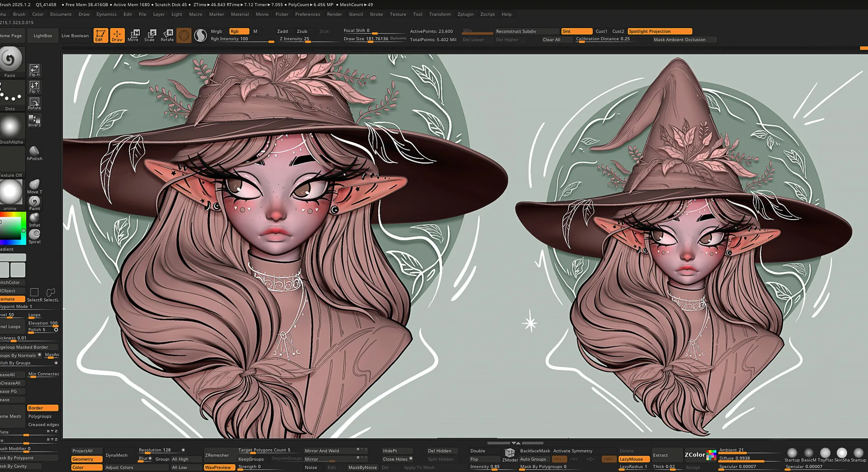Click the Mirror And Weld button

[x=336, y=451]
